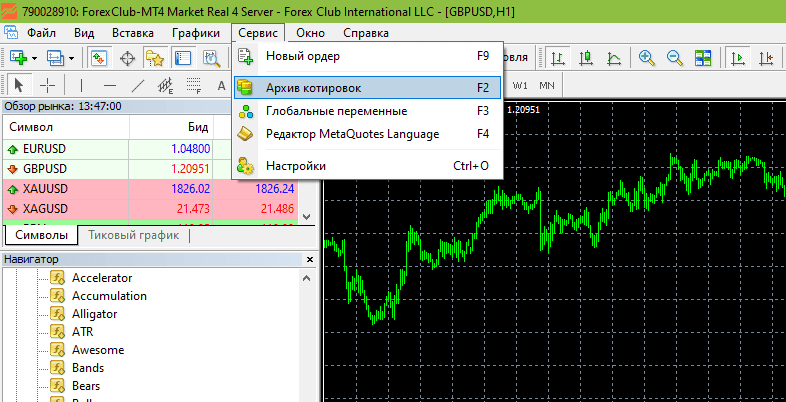Open the Окно menu

click(x=310, y=33)
